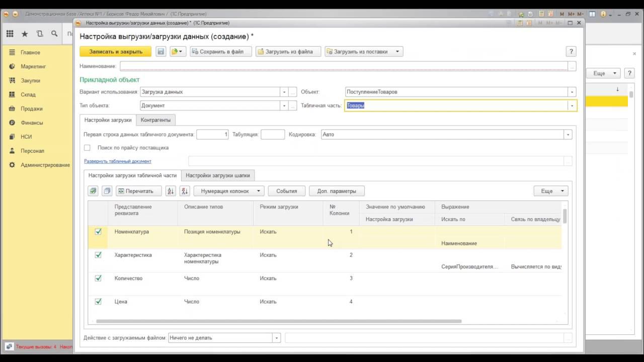
Task: Open the Еще menu above the table
Action: [x=551, y=191]
